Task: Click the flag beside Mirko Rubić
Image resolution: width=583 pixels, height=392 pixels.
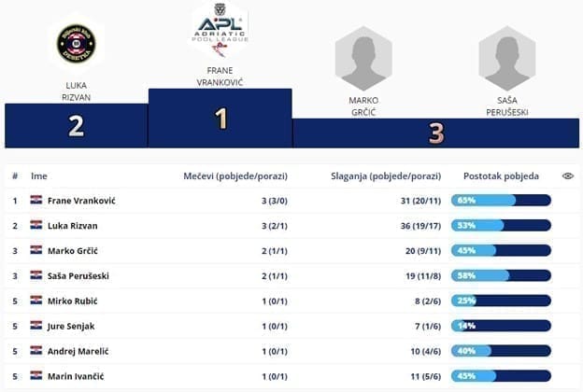Action: pos(36,300)
